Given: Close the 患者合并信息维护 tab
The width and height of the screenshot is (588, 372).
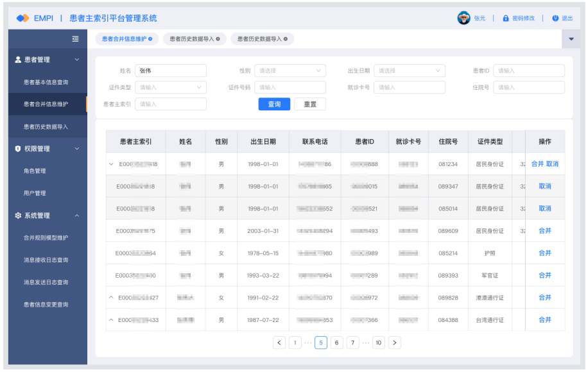Looking at the screenshot, I should point(150,39).
